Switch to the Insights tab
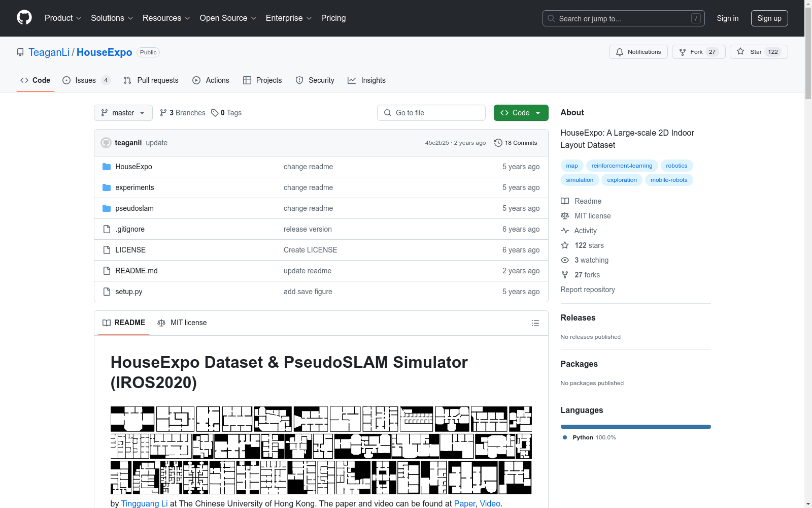This screenshot has height=508, width=812. 367,80
